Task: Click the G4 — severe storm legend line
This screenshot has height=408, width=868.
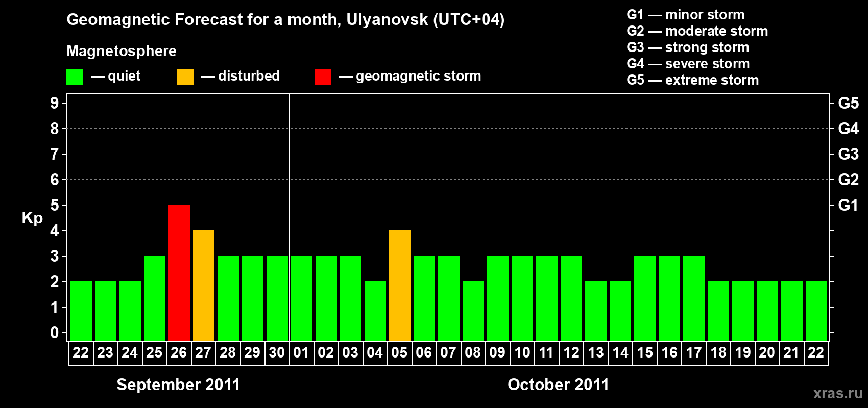Action: 688,64
